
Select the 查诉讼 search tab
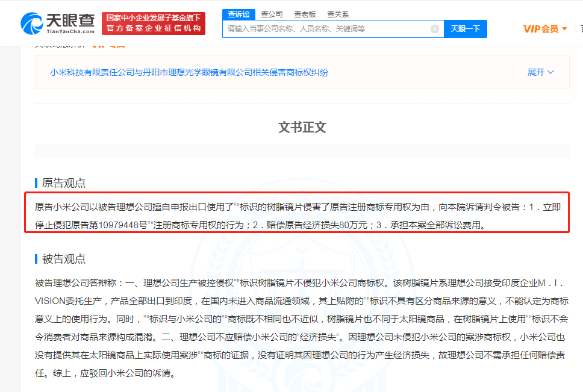coord(238,14)
